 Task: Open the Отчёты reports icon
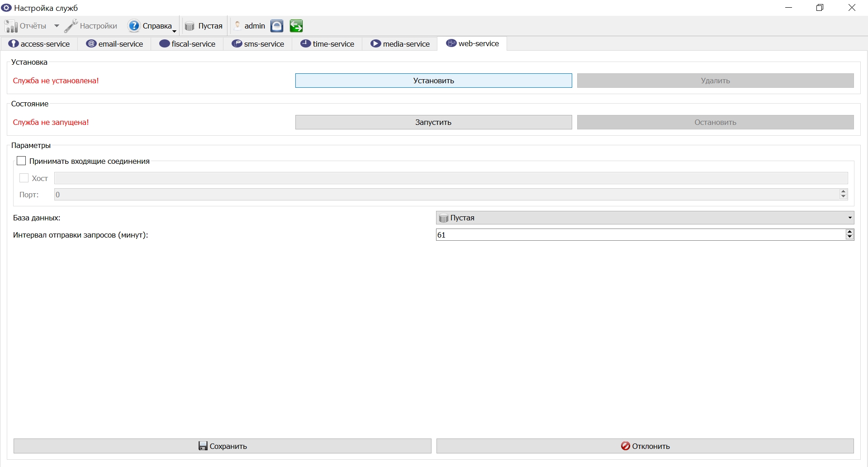11,26
